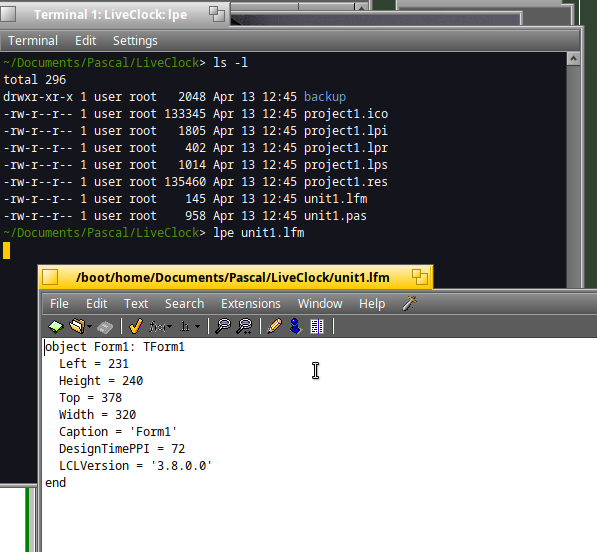597x552 pixels.
Task: Click the orange checkmark Execute icon
Action: pyautogui.click(x=136, y=326)
